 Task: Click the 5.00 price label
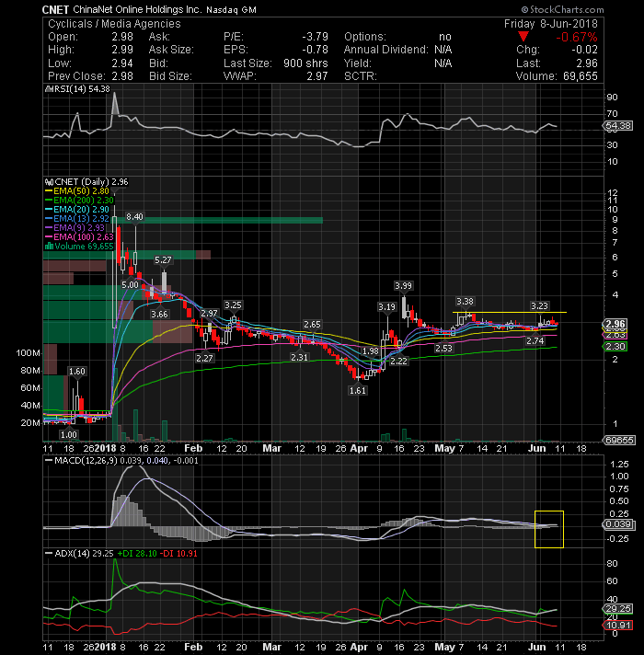[130, 285]
